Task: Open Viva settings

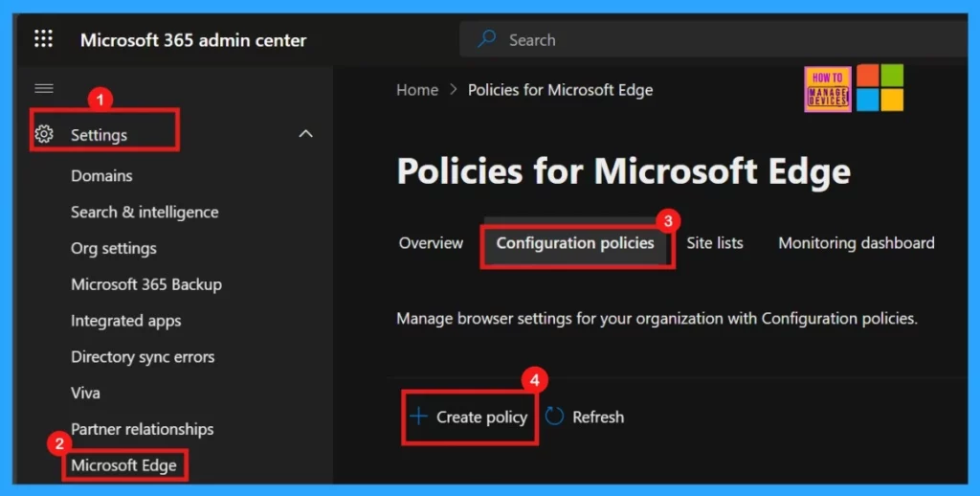Action: pos(85,393)
